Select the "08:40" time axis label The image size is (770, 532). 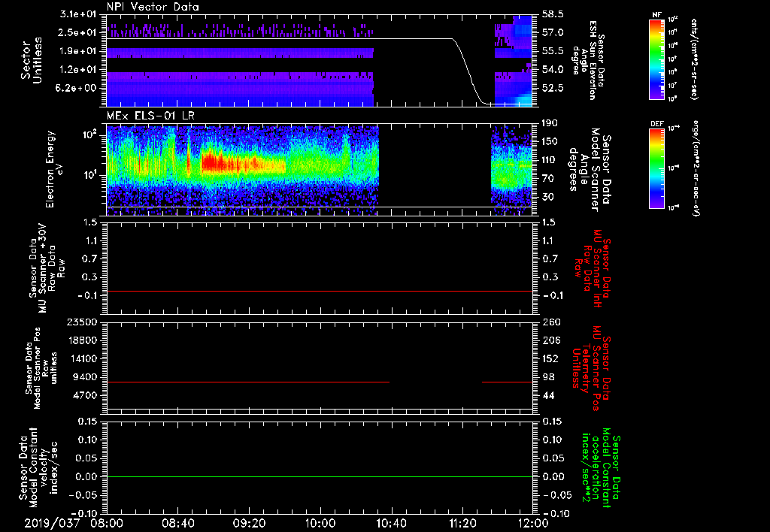pyautogui.click(x=177, y=523)
